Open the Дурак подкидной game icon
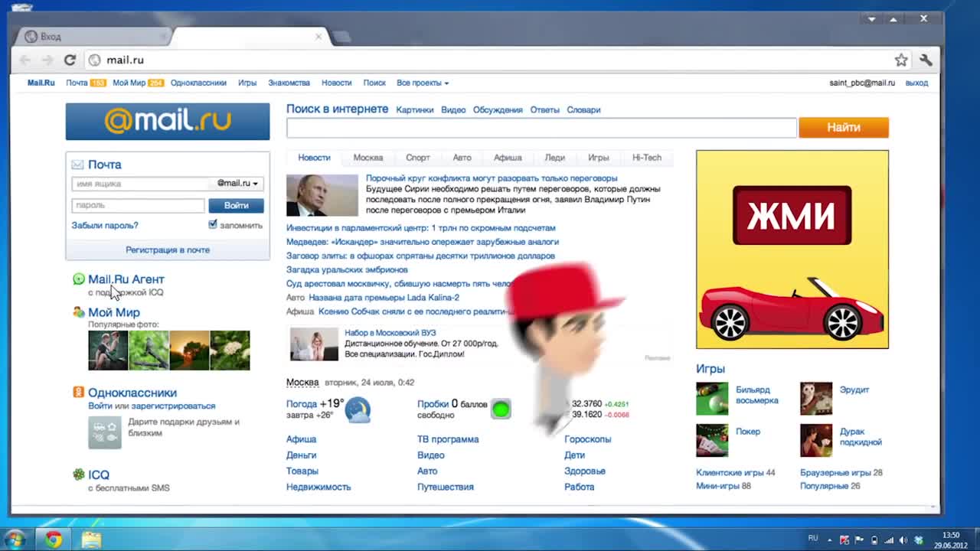Screen dimensions: 980x551 (x=816, y=441)
